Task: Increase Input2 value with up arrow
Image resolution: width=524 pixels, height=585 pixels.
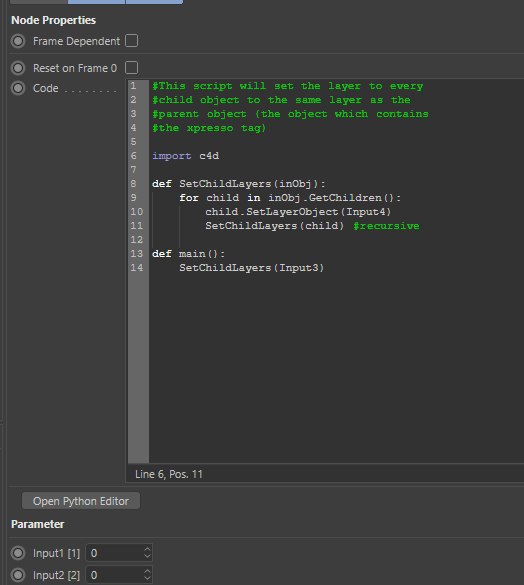Action: coord(147,572)
